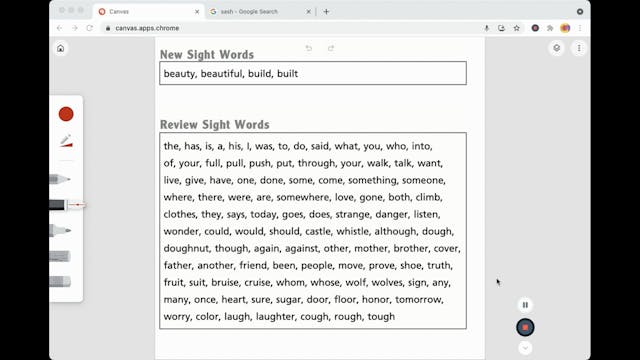Click the word laughter

point(275,317)
